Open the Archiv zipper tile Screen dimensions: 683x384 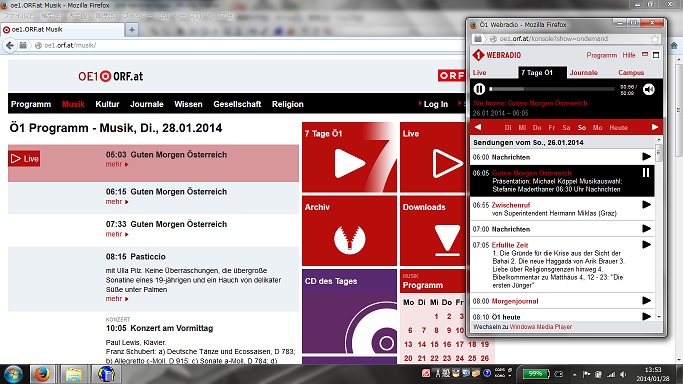pos(349,231)
